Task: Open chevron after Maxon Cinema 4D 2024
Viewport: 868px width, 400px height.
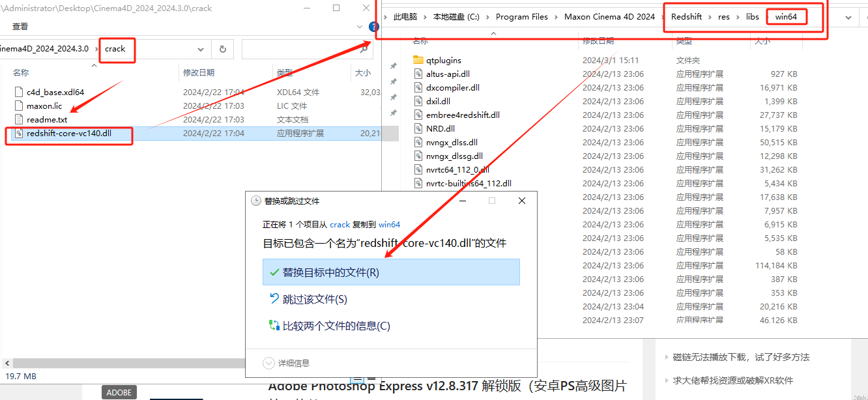Action: pyautogui.click(x=663, y=17)
